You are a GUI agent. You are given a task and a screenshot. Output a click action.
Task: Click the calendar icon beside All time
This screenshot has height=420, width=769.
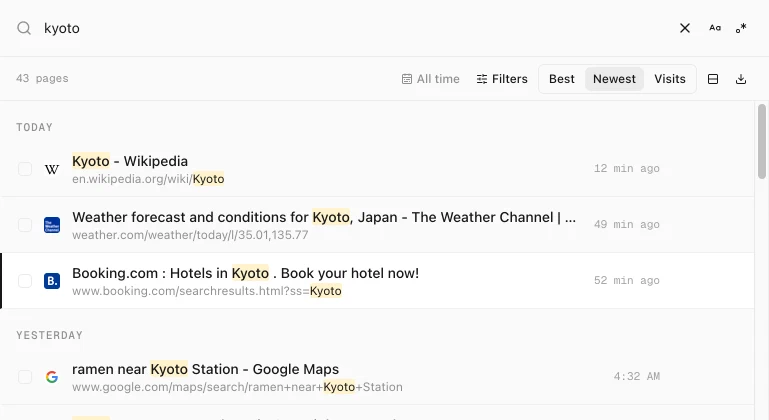click(x=407, y=79)
